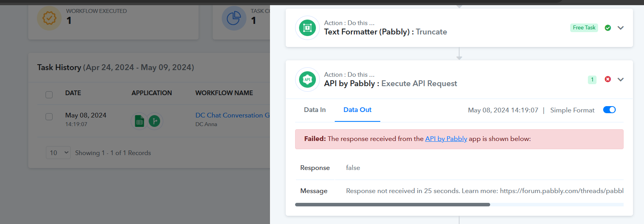Check the select-all checkbox in table header
The image size is (644, 224).
click(49, 95)
